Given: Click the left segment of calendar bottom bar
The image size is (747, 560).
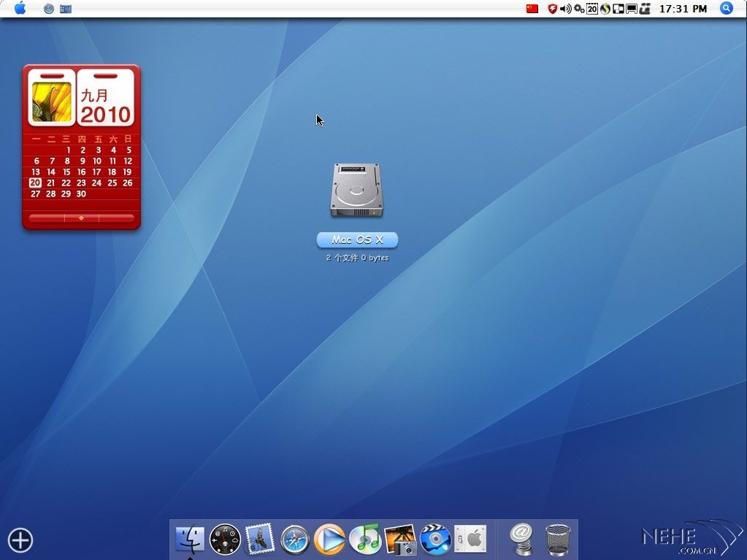Looking at the screenshot, I should click(x=47, y=218).
